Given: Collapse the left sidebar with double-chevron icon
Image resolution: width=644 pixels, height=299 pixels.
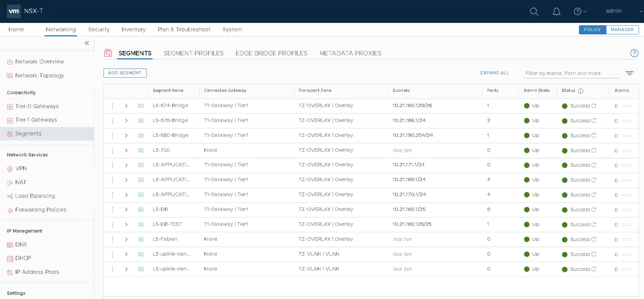Looking at the screenshot, I should click(87, 43).
